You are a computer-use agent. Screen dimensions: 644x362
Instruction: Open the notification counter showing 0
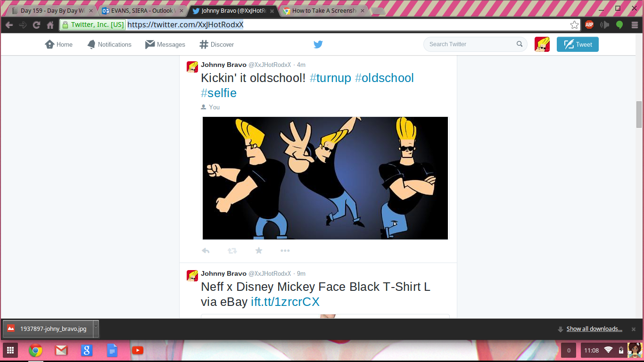569,350
